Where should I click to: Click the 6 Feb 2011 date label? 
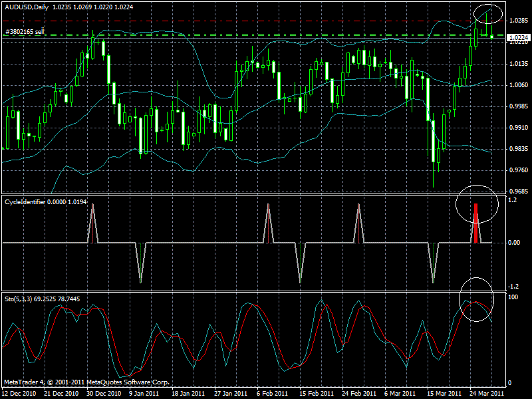tap(272, 394)
